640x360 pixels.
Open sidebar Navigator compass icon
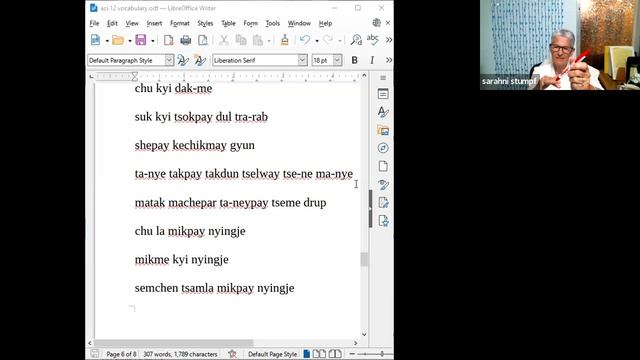tap(383, 148)
